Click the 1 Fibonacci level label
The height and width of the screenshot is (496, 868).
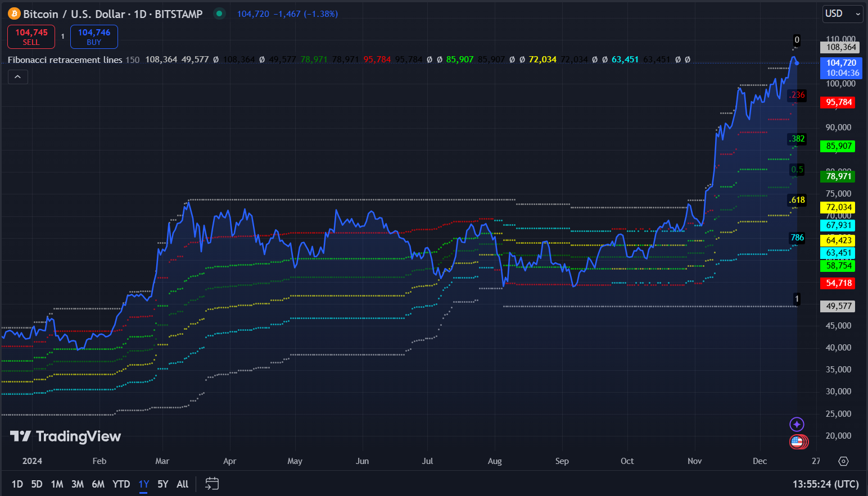click(x=797, y=299)
